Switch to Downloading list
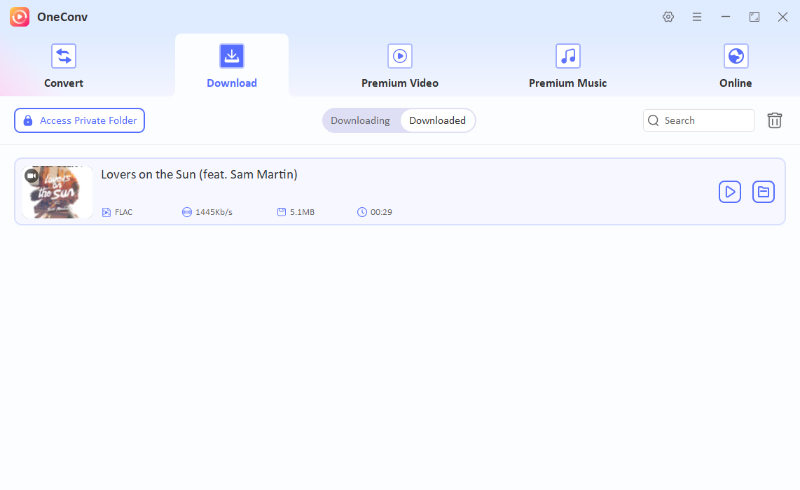This screenshot has height=490, width=800. click(x=360, y=120)
